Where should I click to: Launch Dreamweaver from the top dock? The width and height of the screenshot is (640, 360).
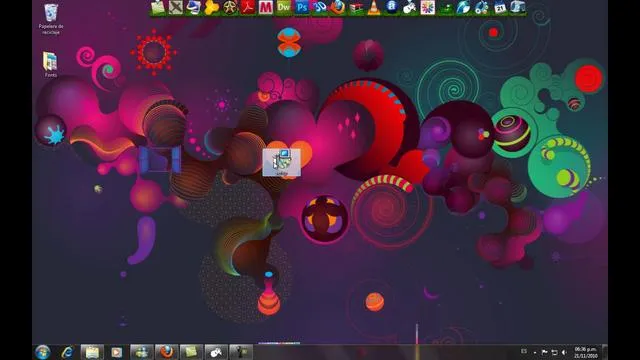[283, 7]
